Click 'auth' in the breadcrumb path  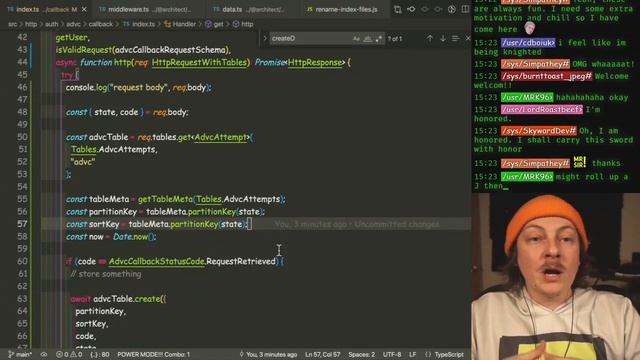coord(51,24)
